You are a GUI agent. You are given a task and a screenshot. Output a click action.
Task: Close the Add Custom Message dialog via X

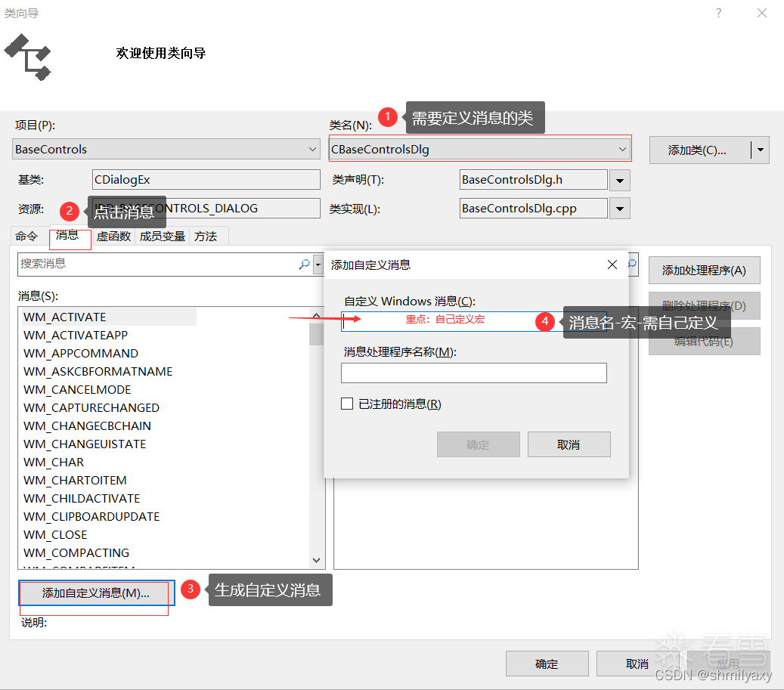click(x=612, y=265)
